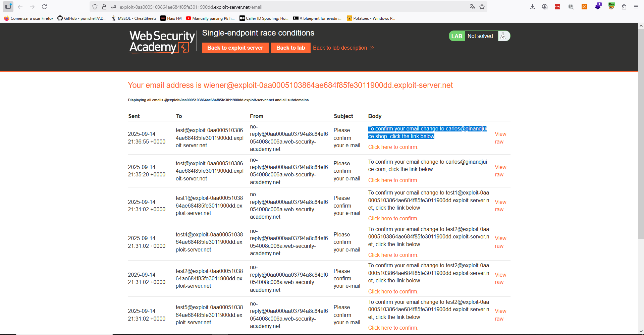Click the Back to lab button
This screenshot has width=644, height=335.
[290, 48]
